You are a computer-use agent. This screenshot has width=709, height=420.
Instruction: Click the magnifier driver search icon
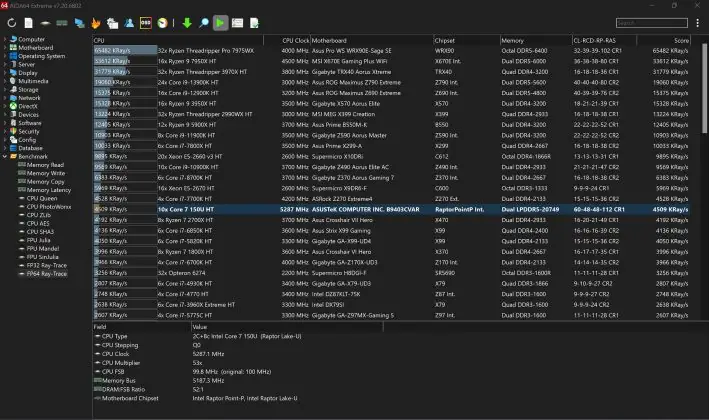(204, 23)
